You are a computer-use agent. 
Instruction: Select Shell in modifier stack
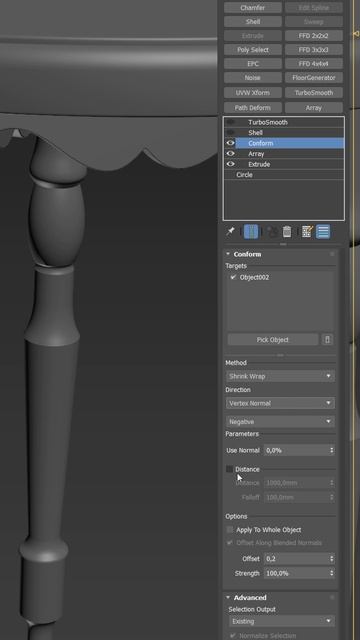point(255,133)
